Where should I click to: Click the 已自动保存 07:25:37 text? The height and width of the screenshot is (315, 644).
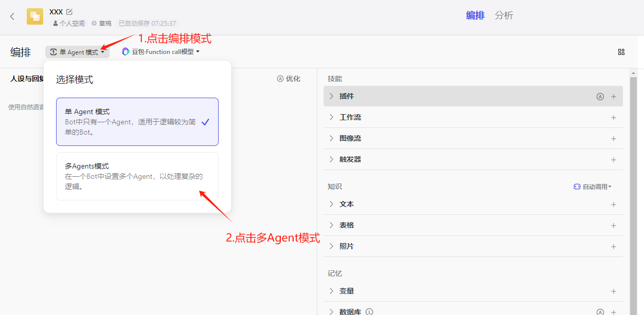148,23
